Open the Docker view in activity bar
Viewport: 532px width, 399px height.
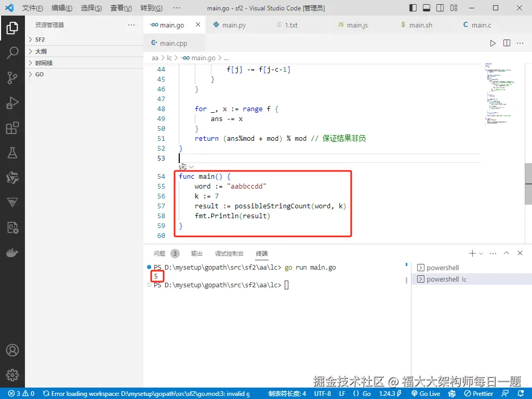click(12, 253)
